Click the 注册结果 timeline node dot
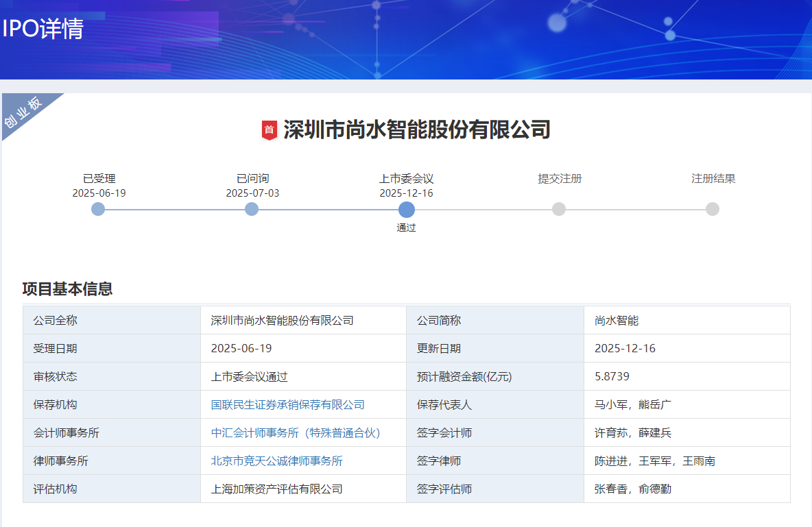This screenshot has width=812, height=527. (x=713, y=209)
